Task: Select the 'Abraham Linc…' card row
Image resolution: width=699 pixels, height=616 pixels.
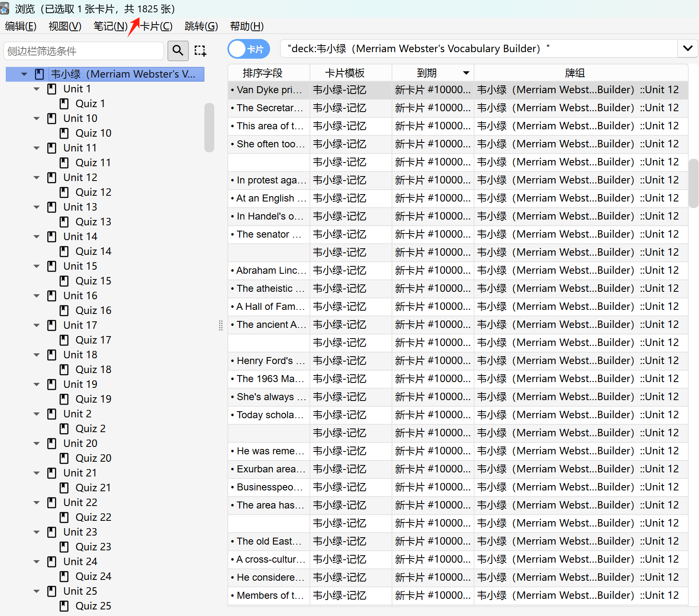Action: coord(458,270)
